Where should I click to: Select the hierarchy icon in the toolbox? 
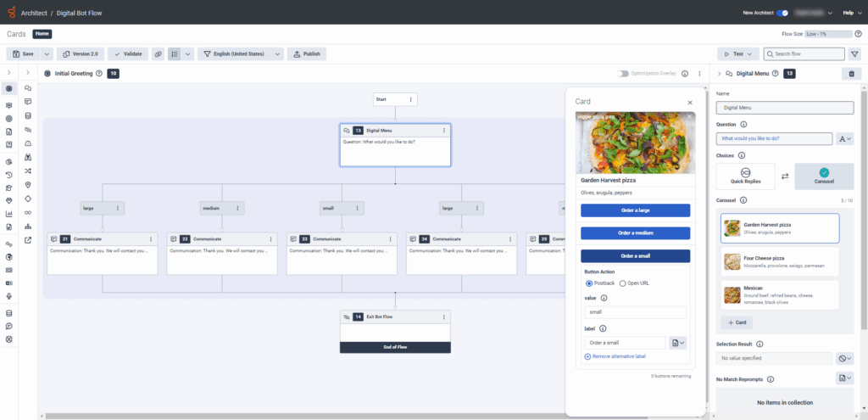tap(28, 227)
